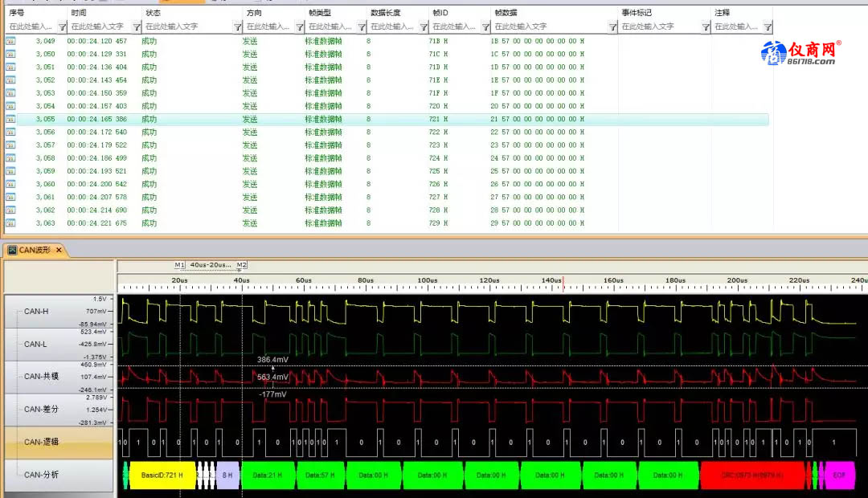The height and width of the screenshot is (498, 868).
Task: Click the 帧ID column header
Action: [440, 13]
